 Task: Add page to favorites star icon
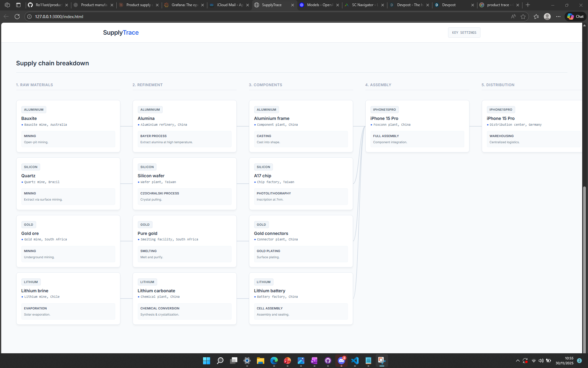[x=523, y=17]
